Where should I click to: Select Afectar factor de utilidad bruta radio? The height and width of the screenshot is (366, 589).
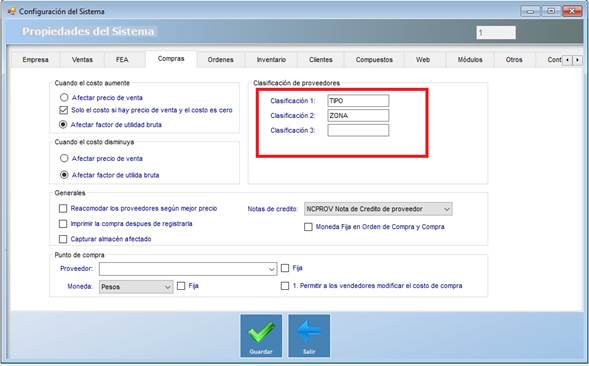[x=63, y=124]
